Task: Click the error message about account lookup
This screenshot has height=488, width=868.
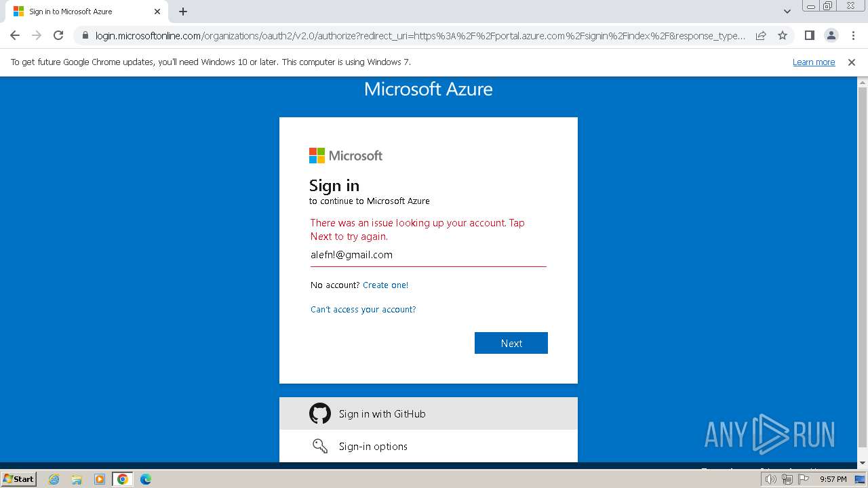Action: coord(418,230)
